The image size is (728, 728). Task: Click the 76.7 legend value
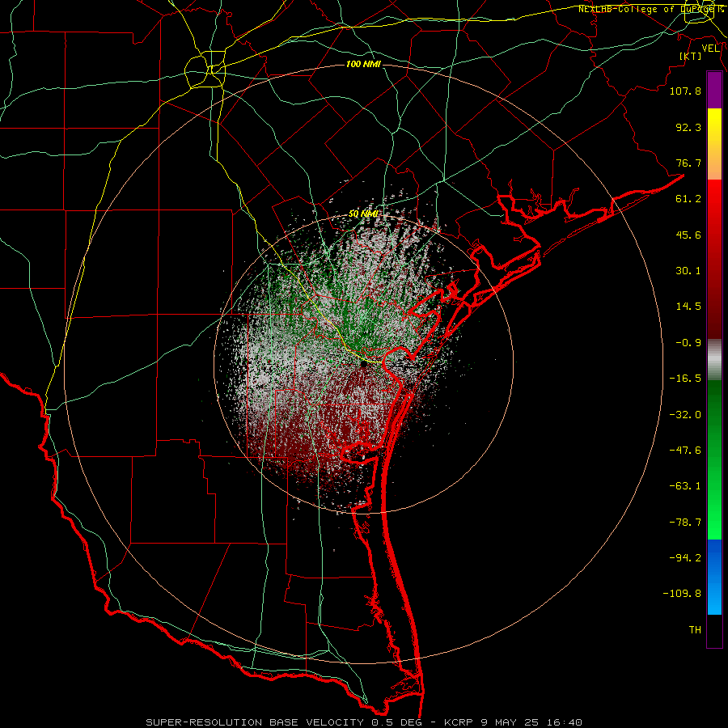[688, 163]
